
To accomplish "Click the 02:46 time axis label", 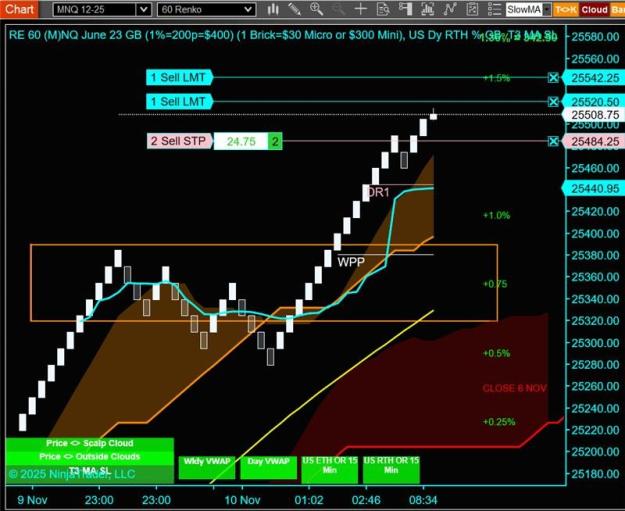I will [366, 500].
